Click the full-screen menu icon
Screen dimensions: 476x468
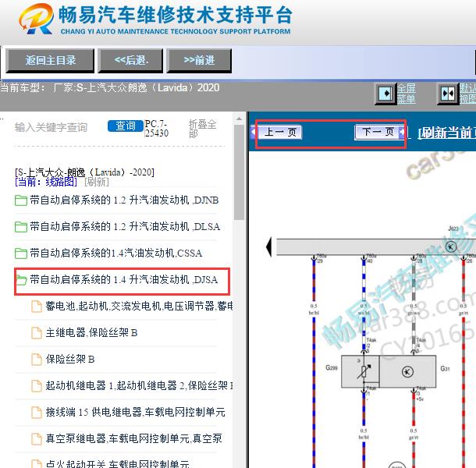385,94
